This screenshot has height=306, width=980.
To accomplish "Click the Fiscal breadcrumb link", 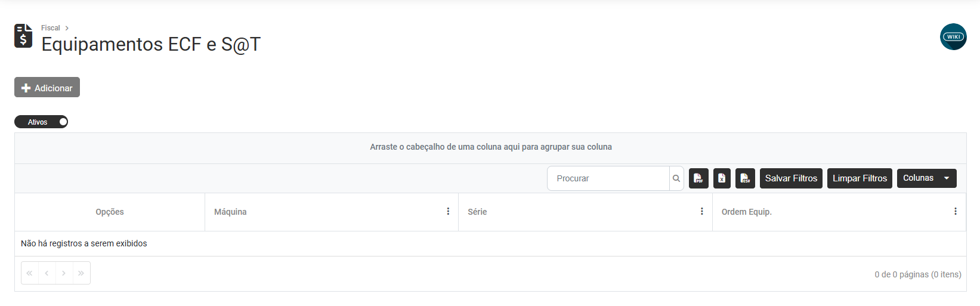I will [x=51, y=28].
